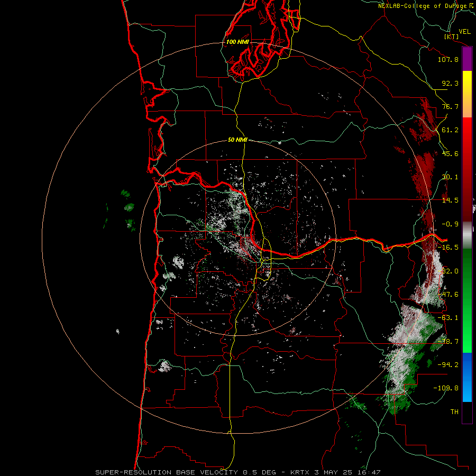Select the 30.1 scale value
476x476 pixels.
click(x=450, y=177)
